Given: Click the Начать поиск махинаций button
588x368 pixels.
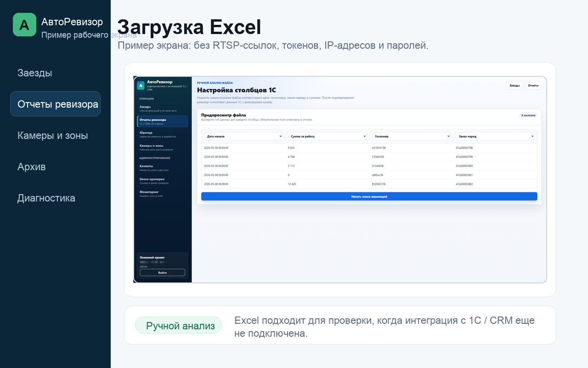Looking at the screenshot, I should coord(369,196).
